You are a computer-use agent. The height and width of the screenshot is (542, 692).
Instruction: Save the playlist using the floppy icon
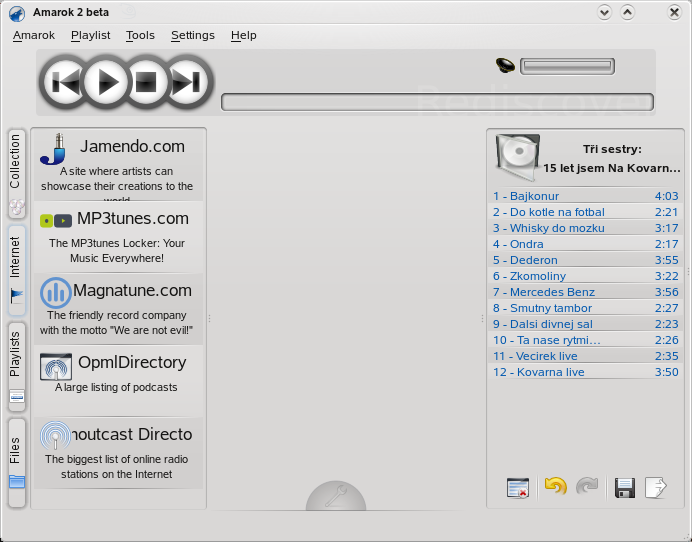pos(625,487)
